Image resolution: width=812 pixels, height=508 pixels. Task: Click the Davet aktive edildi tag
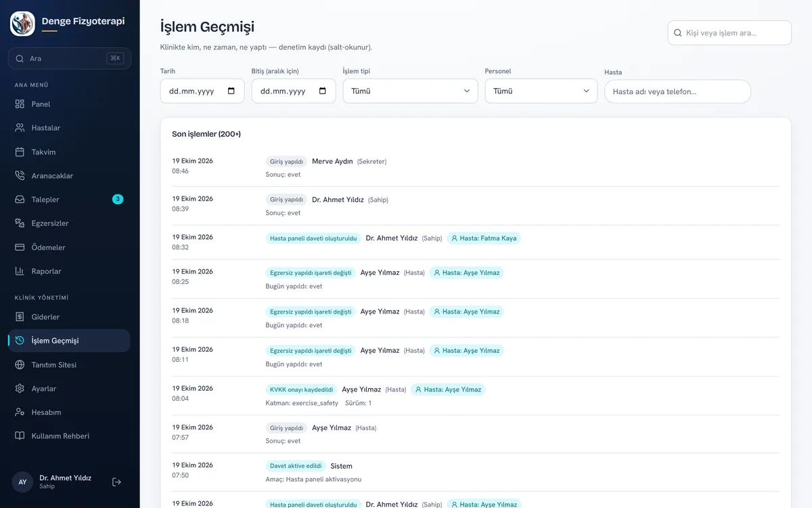(296, 466)
